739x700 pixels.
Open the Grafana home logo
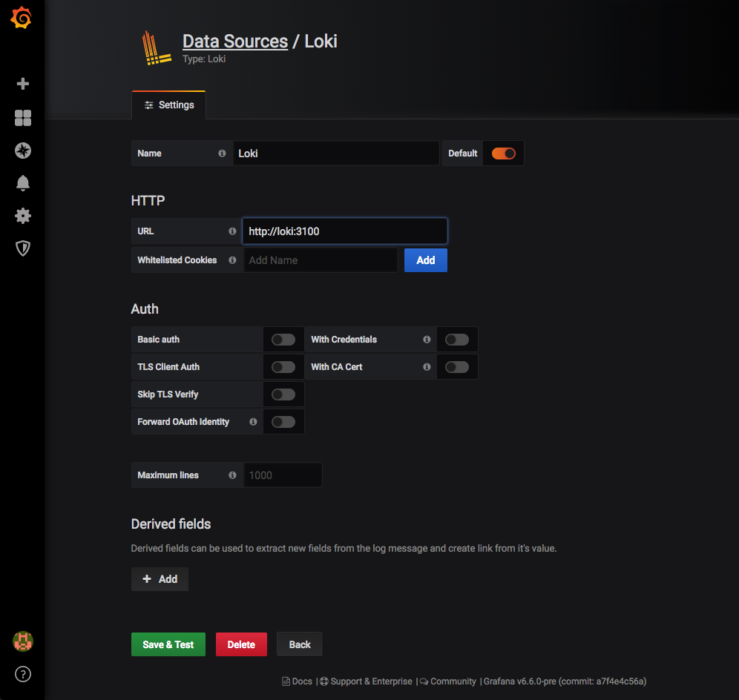[22, 19]
